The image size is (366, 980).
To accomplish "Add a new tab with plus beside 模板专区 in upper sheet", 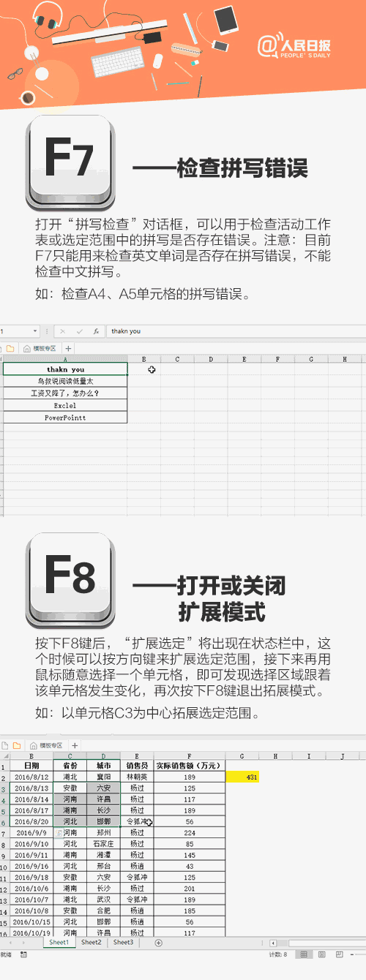I will [69, 349].
